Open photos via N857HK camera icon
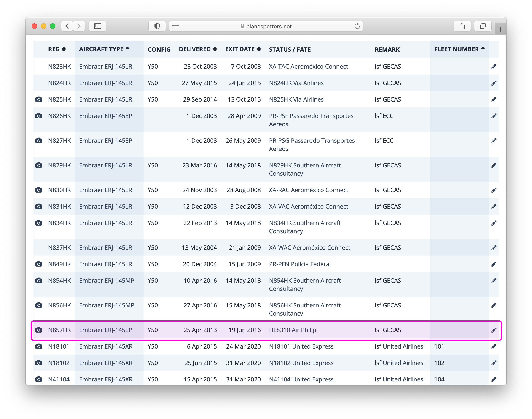 pyautogui.click(x=38, y=330)
